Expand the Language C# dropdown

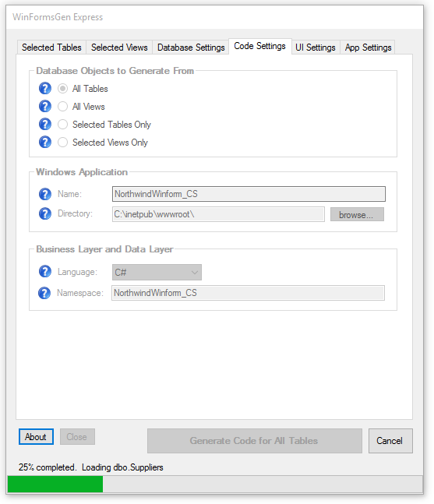[x=157, y=273]
